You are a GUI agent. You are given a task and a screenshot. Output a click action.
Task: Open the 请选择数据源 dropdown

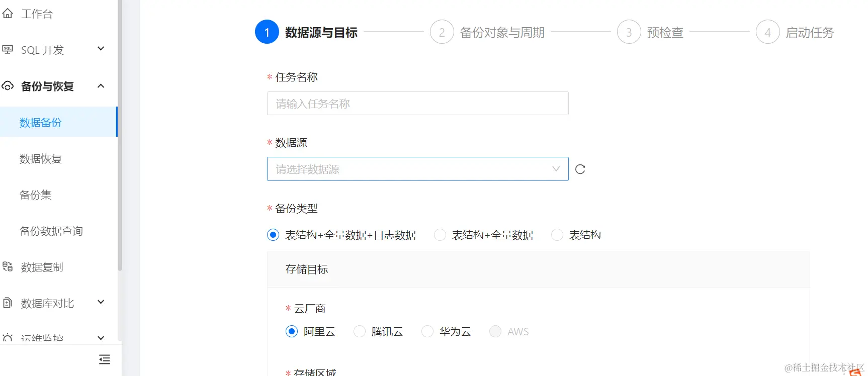417,169
